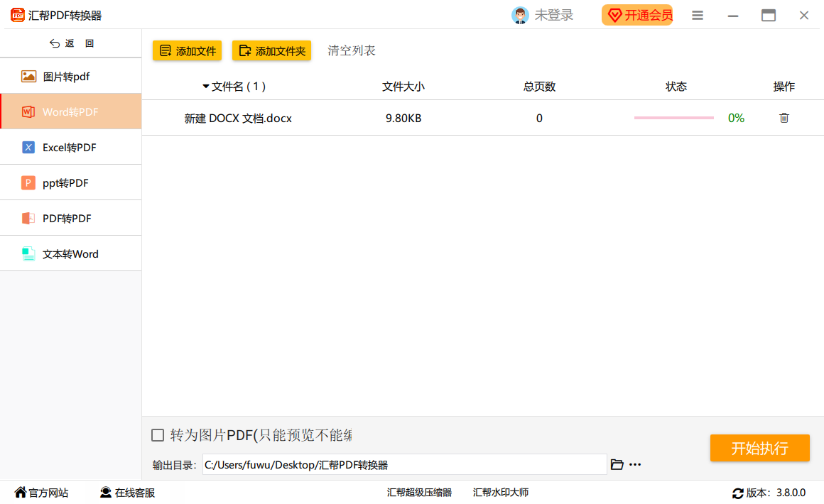Viewport: 824px width, 504px height.
Task: Click the 文件大小 column header
Action: point(403,87)
